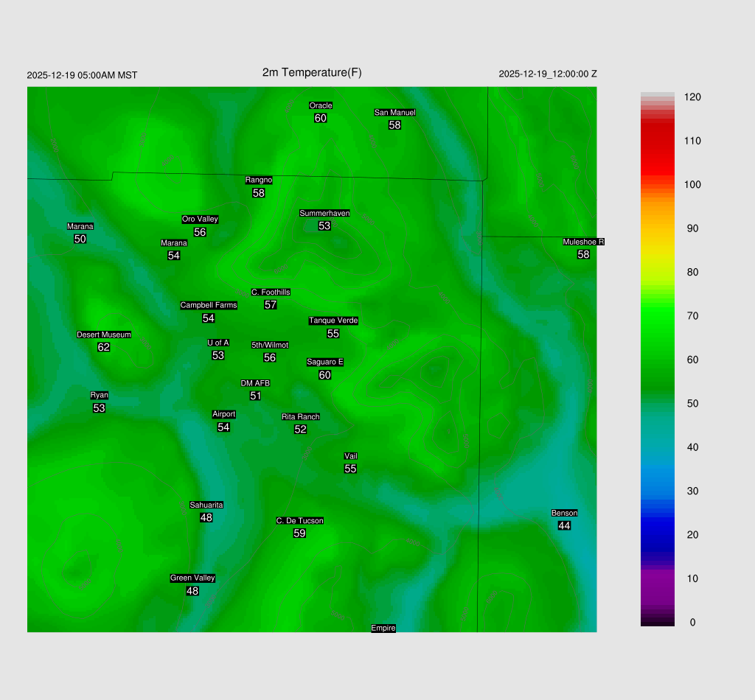Click the Sahuarita temperature value 48
Viewport: 755px width, 700px height.
(x=206, y=517)
